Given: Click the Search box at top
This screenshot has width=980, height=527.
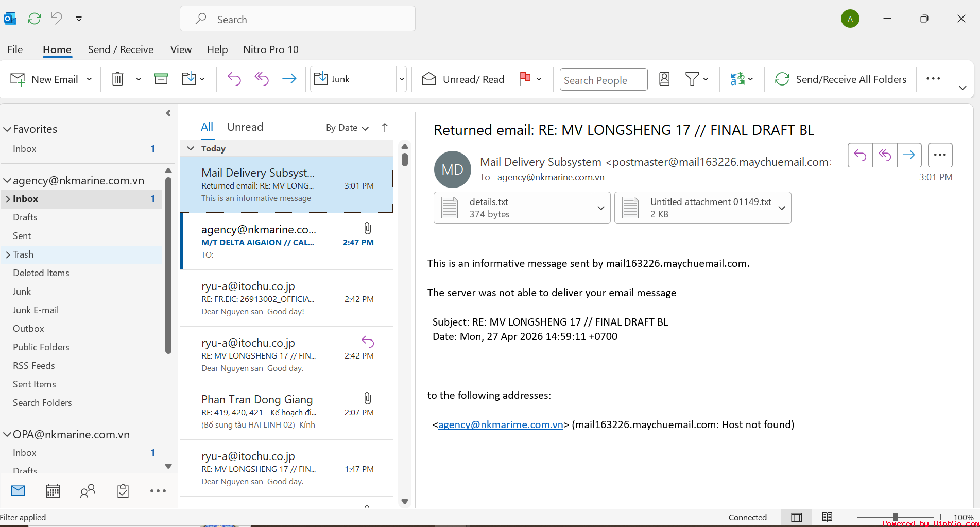Looking at the screenshot, I should [x=298, y=19].
